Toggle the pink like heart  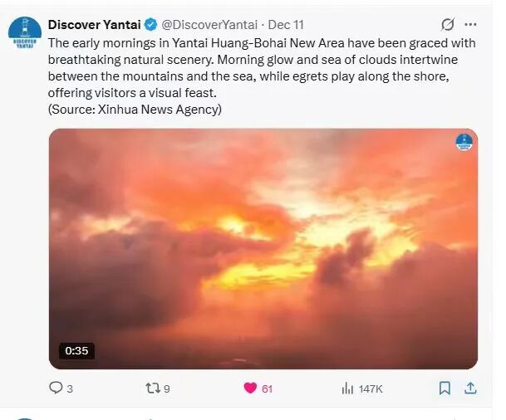tap(249, 388)
